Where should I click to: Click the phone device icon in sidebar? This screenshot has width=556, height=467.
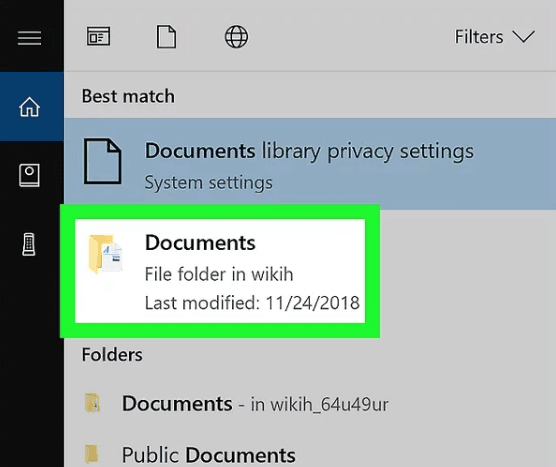pos(29,244)
